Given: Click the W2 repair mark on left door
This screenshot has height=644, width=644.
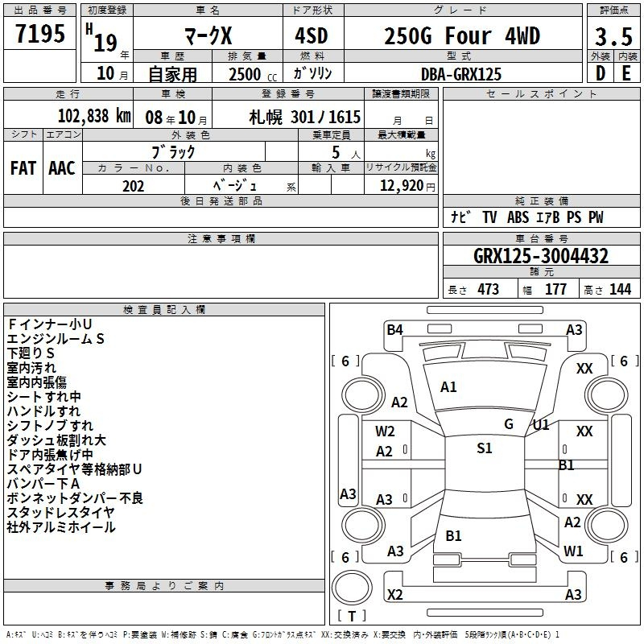Looking at the screenshot, I should tap(385, 431).
